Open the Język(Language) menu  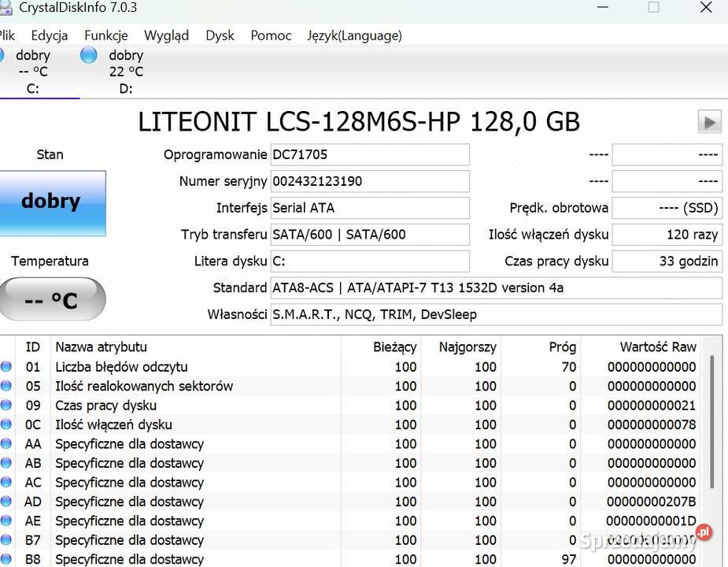coord(354,35)
